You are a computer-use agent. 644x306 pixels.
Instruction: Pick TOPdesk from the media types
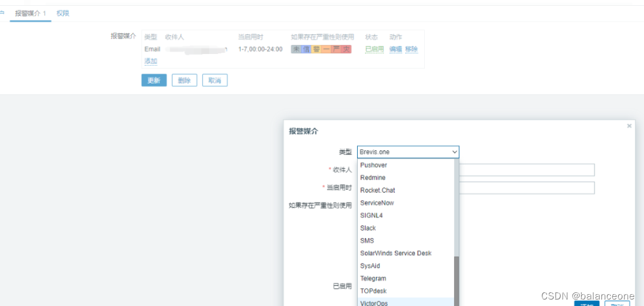point(405,291)
